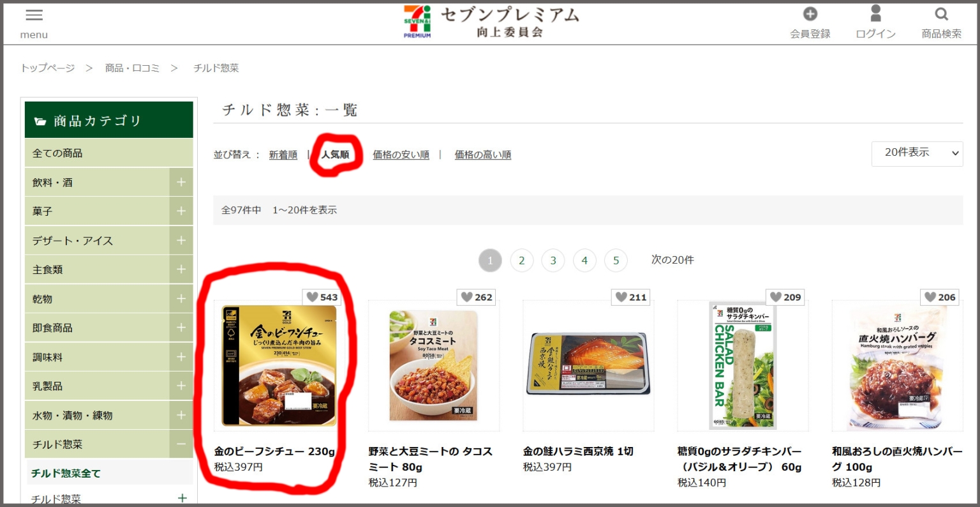
Task: Expand the 飲料・酒 category
Action: click(x=181, y=181)
